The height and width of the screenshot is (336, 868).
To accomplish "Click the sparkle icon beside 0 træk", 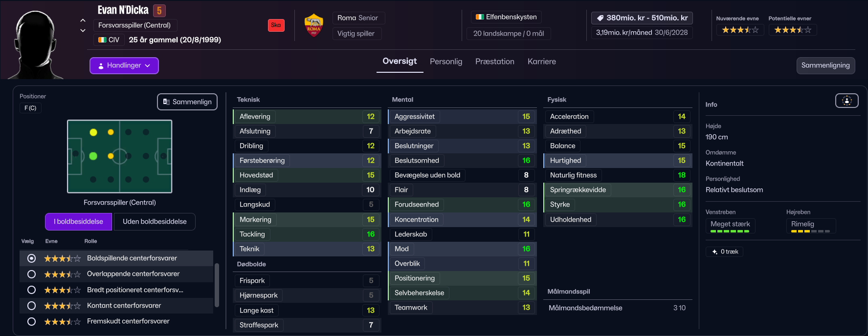I will point(714,252).
